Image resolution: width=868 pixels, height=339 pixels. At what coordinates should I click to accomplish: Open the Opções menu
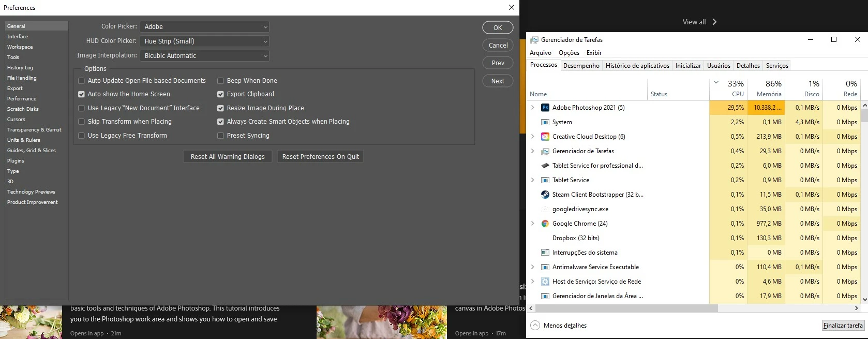(569, 53)
